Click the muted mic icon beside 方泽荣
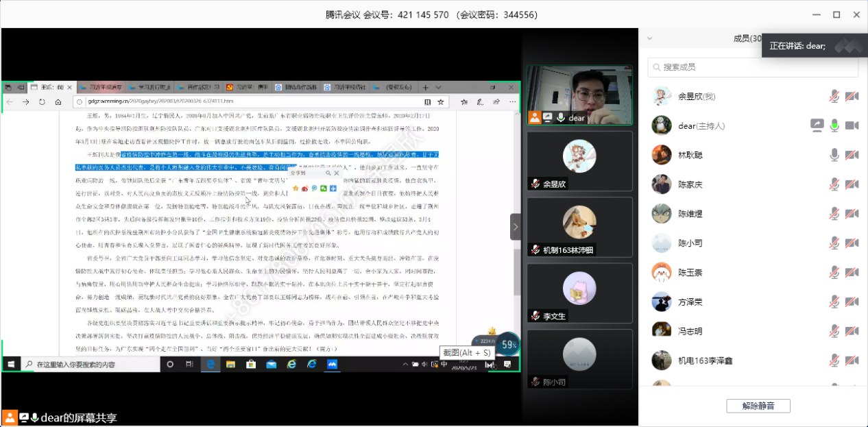The image size is (868, 427). (x=834, y=302)
